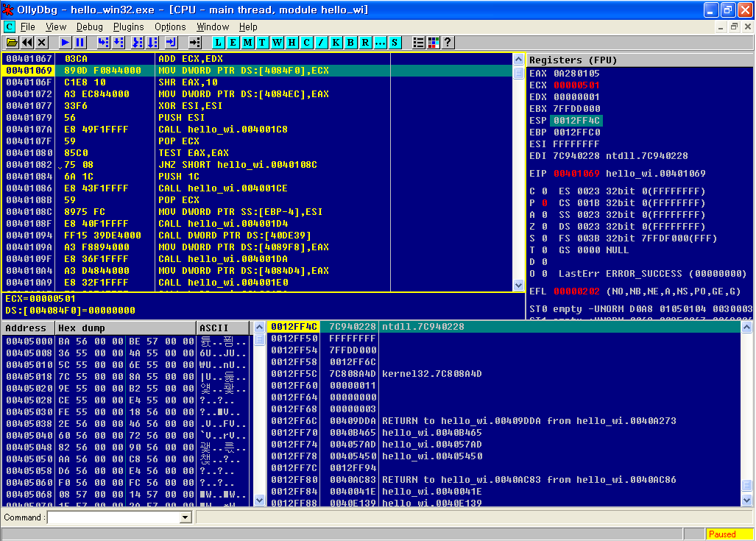The height and width of the screenshot is (541, 756).
Task: Click the Step over toolbar icon
Action: [119, 43]
